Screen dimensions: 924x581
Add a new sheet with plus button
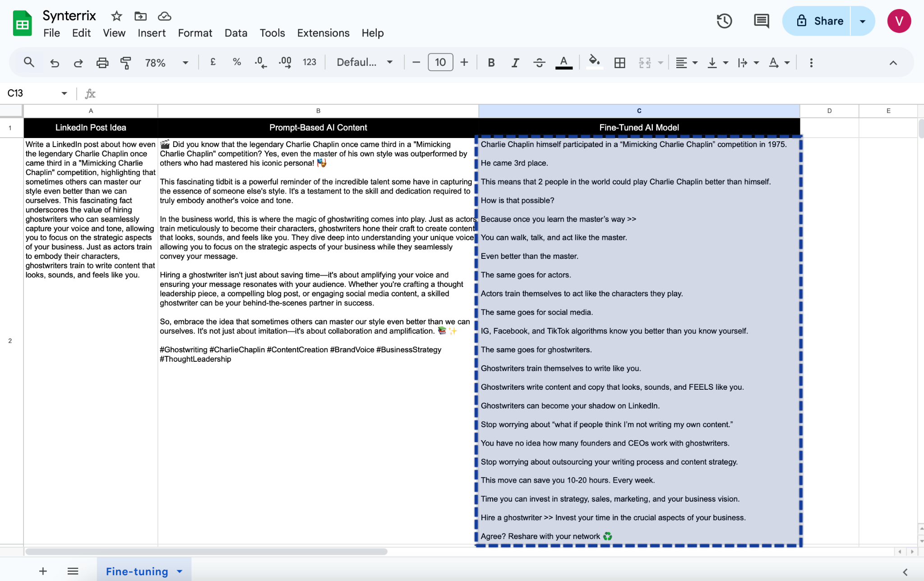pyautogui.click(x=43, y=571)
